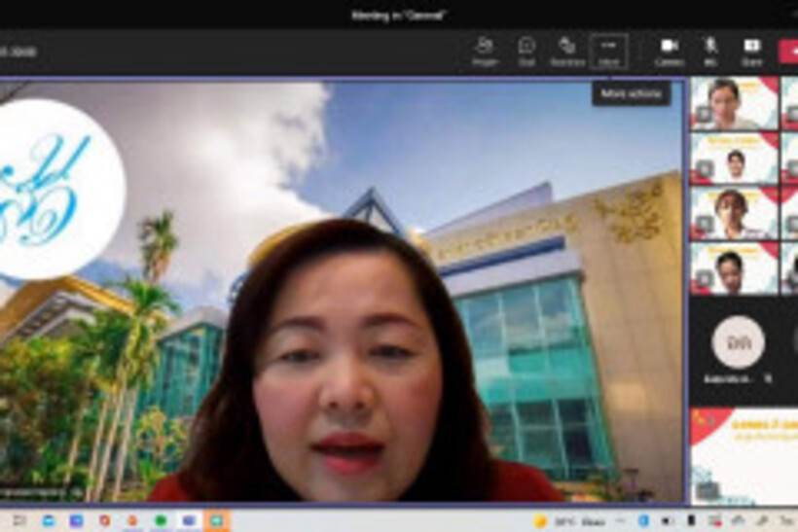Select the second participant thumbnail in side gallery

click(734, 159)
